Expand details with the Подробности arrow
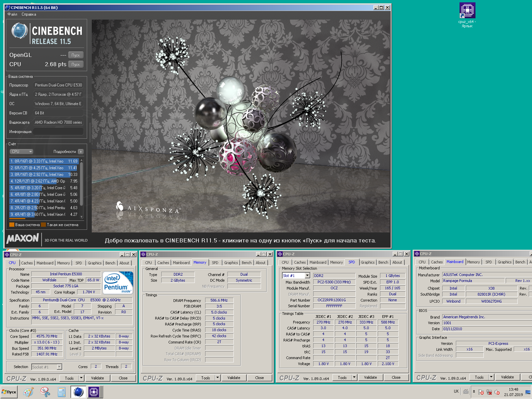This screenshot has width=532, height=399. tap(81, 152)
